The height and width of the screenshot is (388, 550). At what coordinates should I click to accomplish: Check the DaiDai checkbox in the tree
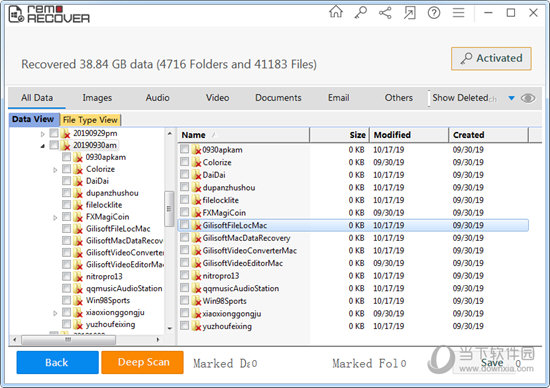(66, 181)
